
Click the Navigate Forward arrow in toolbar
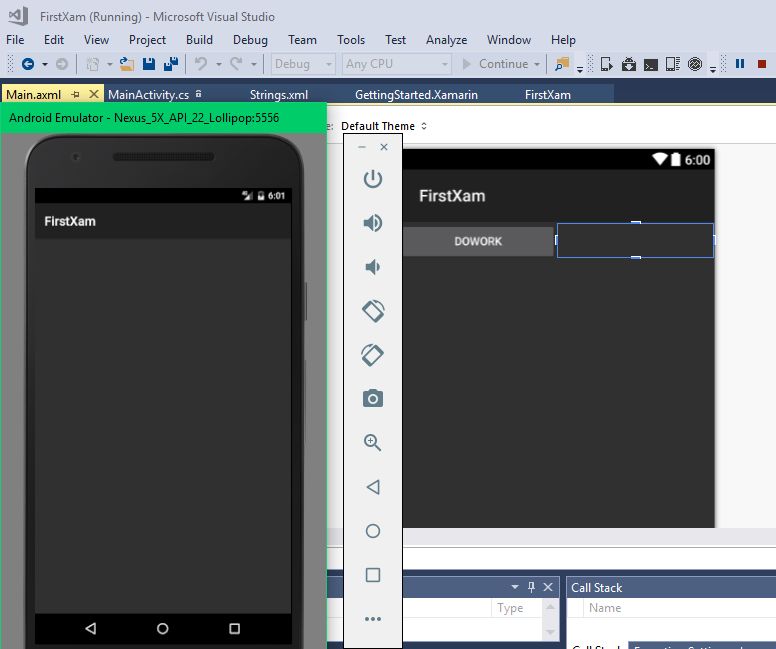pos(61,64)
